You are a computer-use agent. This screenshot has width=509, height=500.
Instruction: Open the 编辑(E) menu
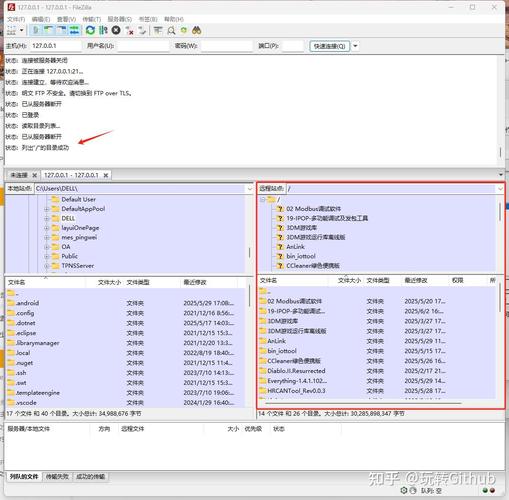point(41,19)
